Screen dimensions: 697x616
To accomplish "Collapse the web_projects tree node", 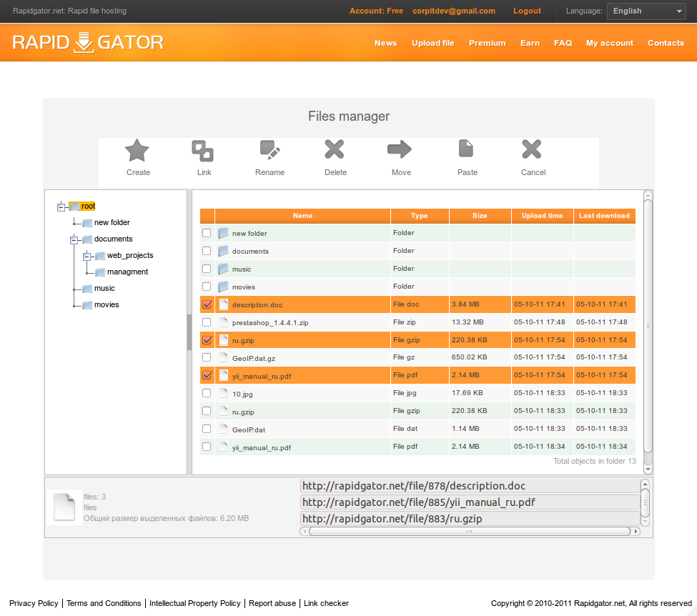I will point(87,257).
